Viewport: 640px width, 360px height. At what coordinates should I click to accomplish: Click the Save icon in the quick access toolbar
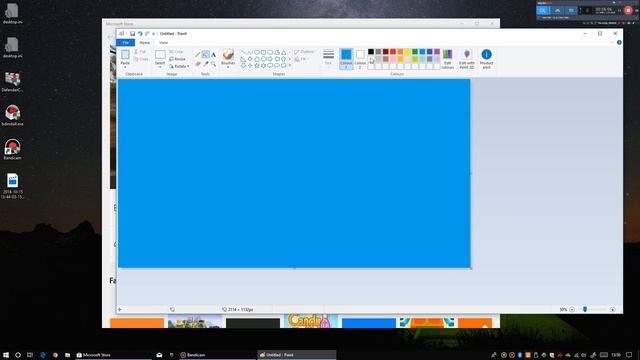[132, 33]
